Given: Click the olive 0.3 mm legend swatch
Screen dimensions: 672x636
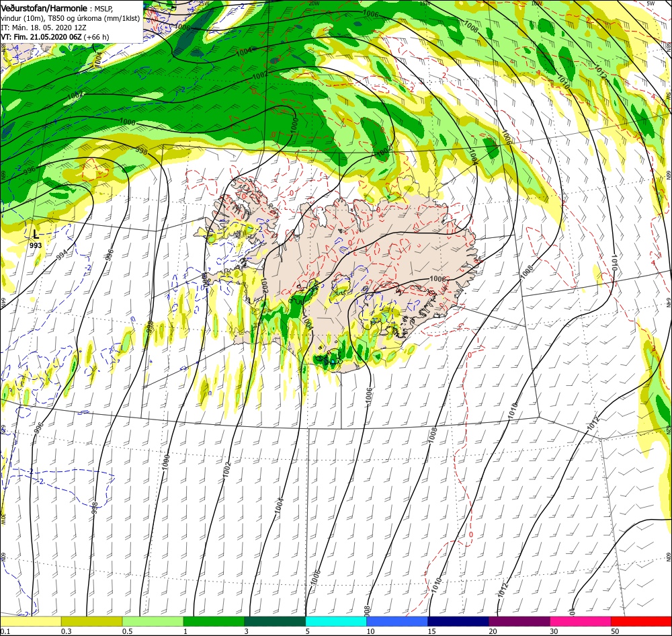Looking at the screenshot, I should [91, 621].
